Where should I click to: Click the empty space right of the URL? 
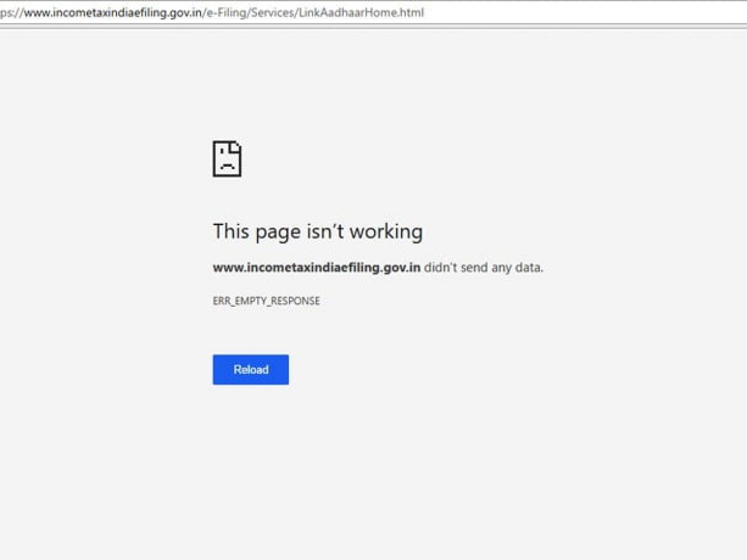(585, 12)
